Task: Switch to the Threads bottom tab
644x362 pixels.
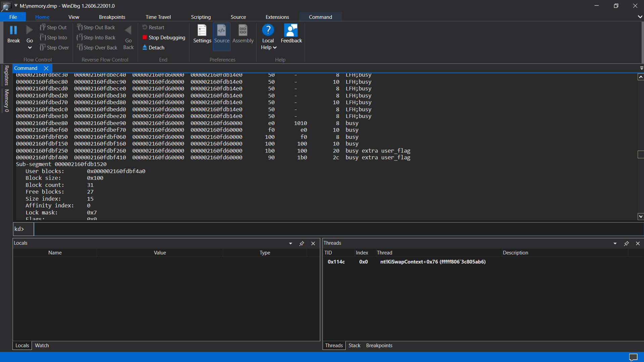Action: tap(334, 346)
